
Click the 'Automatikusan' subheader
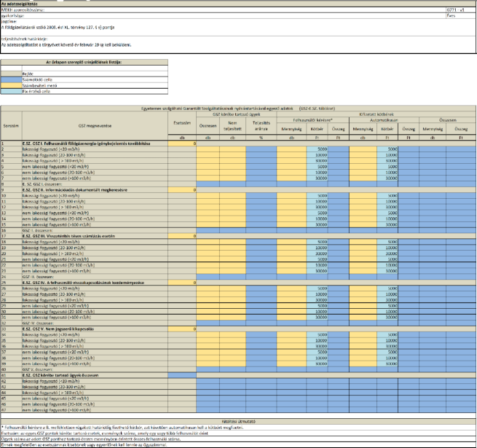(x=384, y=120)
